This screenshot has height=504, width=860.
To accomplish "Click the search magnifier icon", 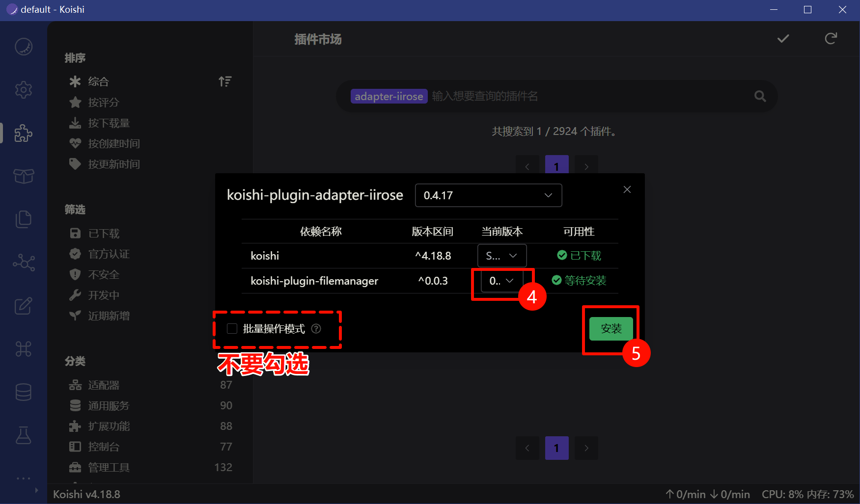I will click(760, 96).
